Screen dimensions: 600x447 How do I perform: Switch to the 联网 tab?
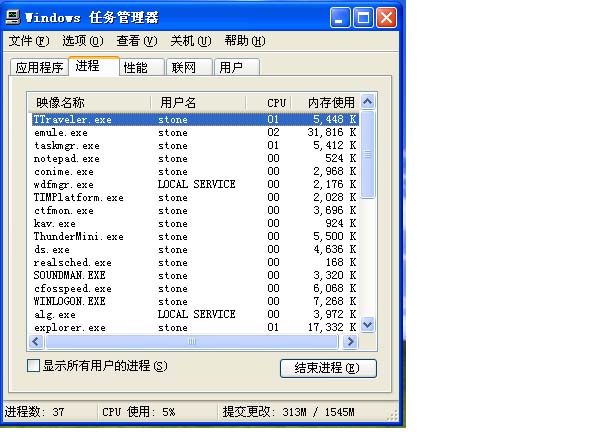tap(189, 67)
